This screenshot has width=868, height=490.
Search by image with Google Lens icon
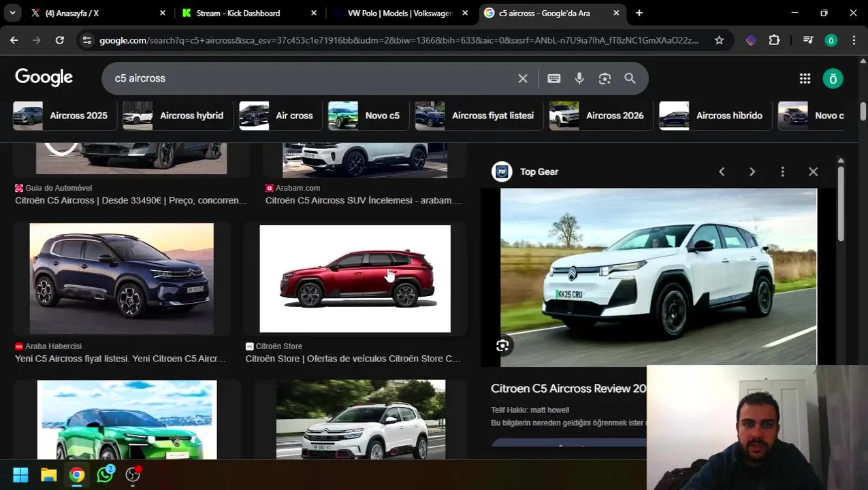point(605,78)
